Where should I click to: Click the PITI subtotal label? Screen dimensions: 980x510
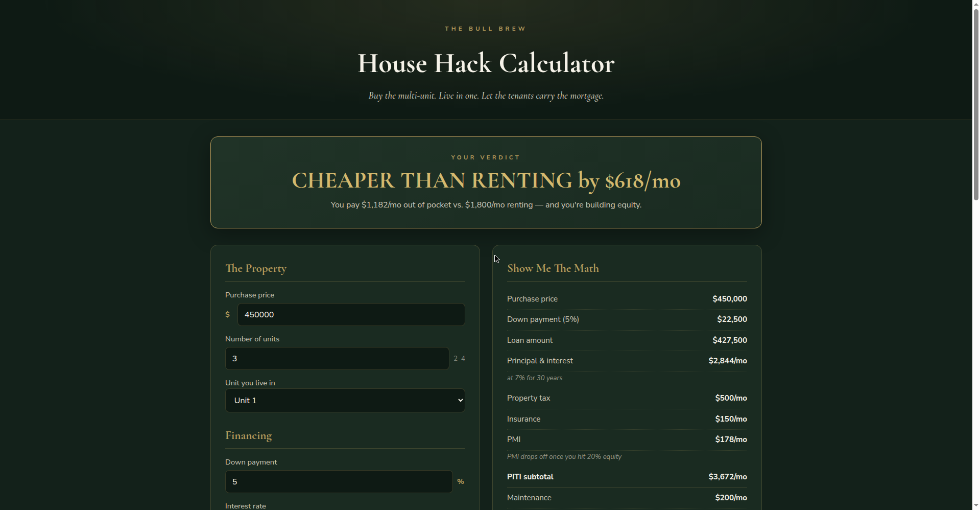530,477
